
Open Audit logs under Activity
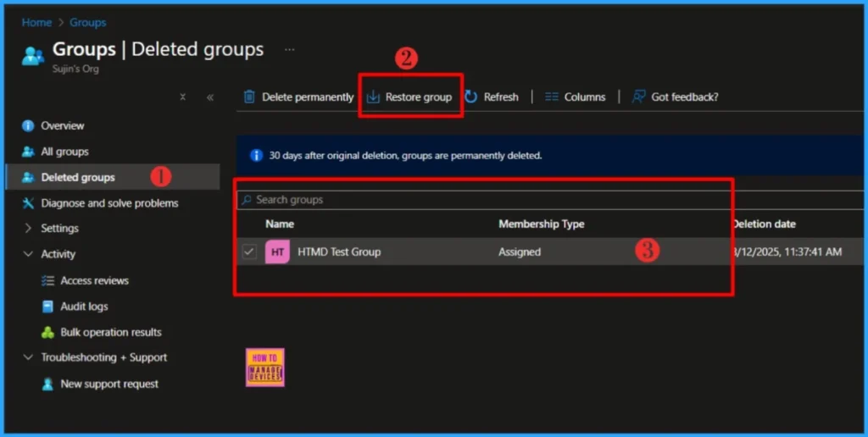point(84,307)
